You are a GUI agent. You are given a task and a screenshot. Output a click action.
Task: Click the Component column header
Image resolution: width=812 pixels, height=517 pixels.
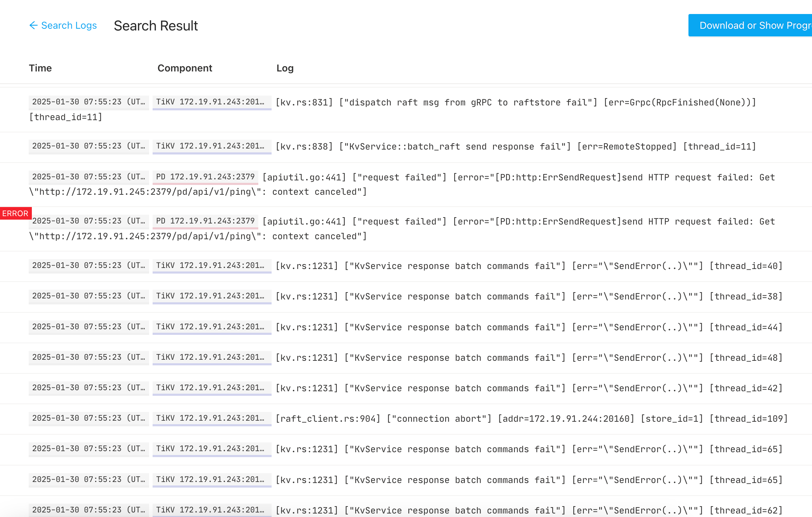pos(185,68)
